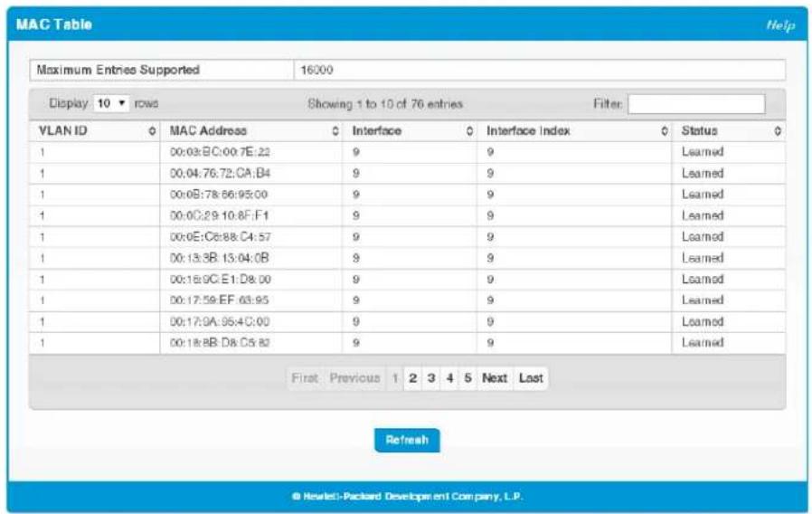Image resolution: width=812 pixels, height=514 pixels.
Task: Click the MAC Table panel title
Action: 54,24
